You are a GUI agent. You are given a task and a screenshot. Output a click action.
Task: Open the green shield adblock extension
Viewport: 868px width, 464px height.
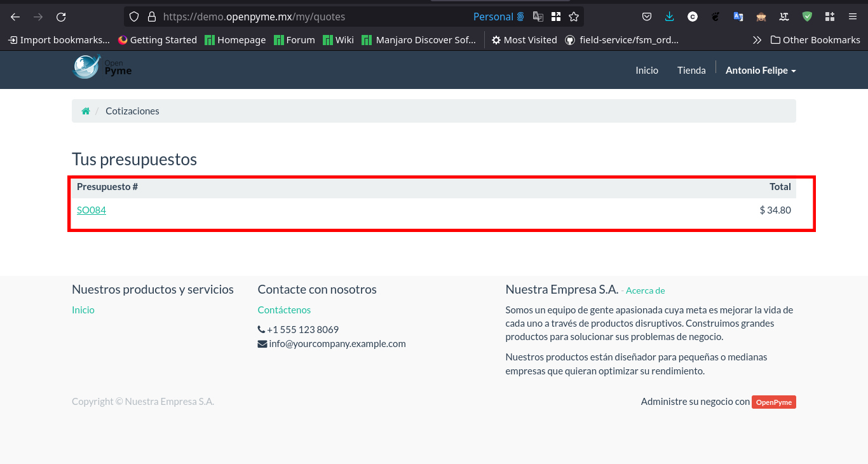coord(807,17)
